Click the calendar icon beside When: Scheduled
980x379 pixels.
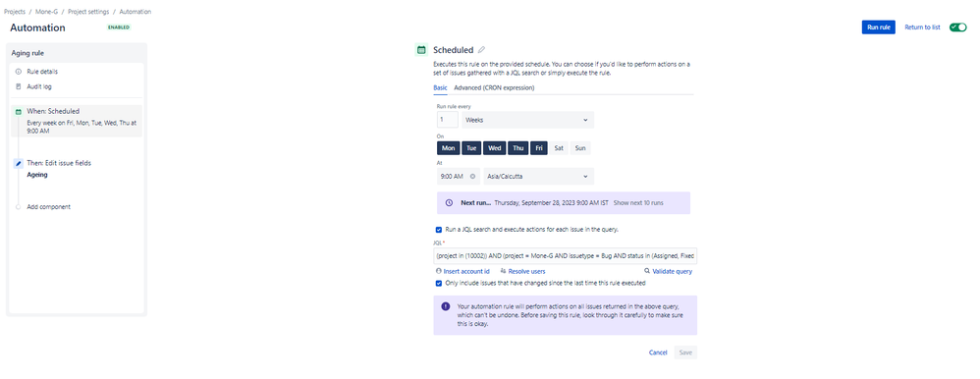pos(18,111)
